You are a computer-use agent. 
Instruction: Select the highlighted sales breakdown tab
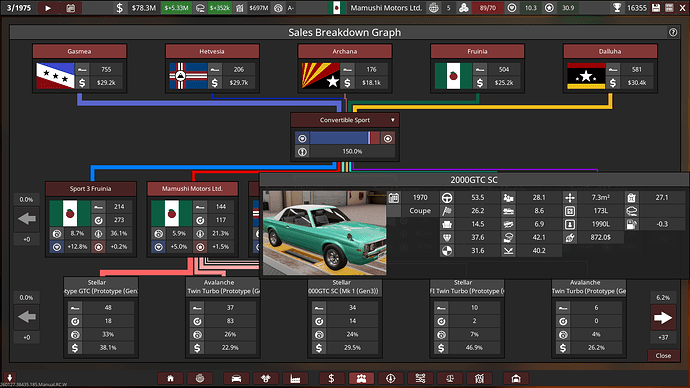[x=361, y=378]
